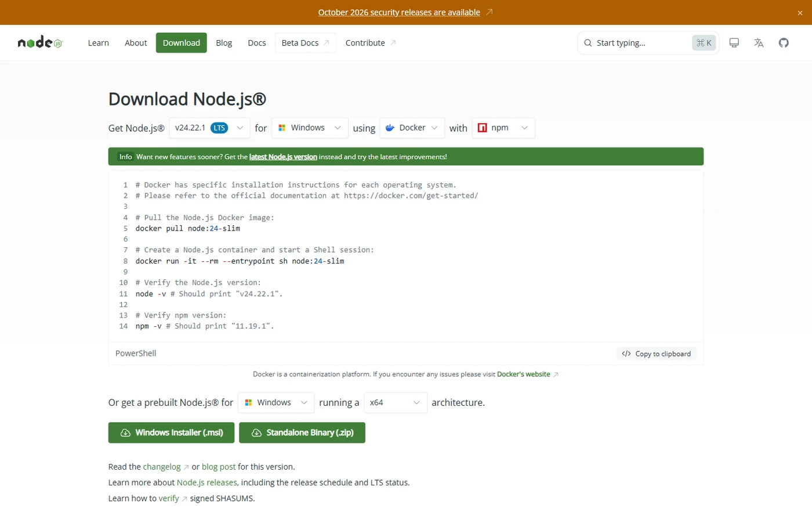Open the Docker install method dropdown

412,128
